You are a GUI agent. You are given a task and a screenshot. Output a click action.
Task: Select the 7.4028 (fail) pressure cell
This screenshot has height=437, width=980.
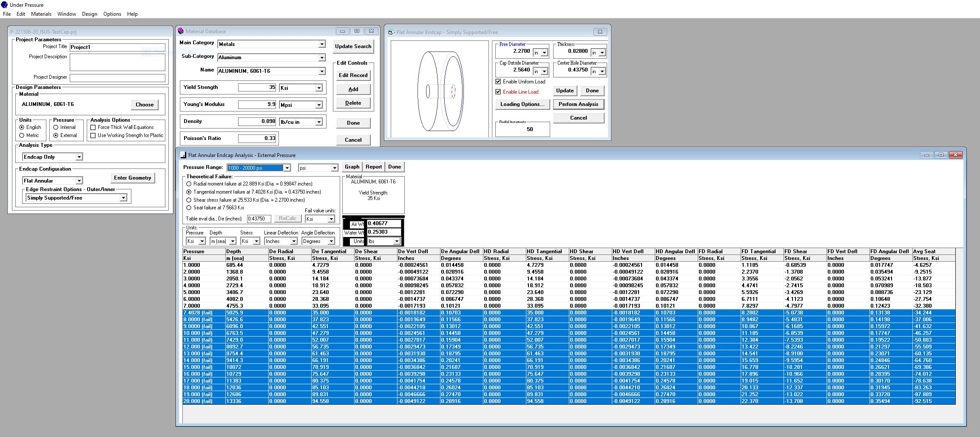click(x=204, y=313)
